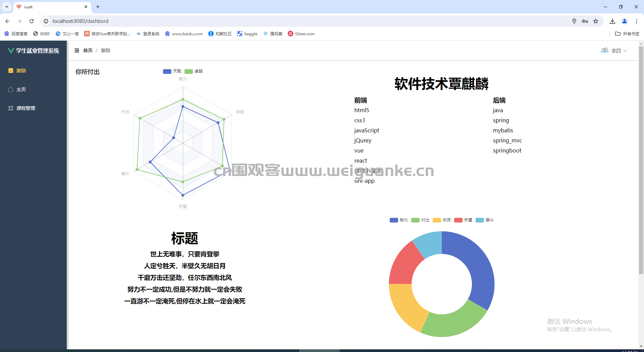The image size is (644, 352).
Task: Click the mybatis list entry
Action: coord(503,130)
